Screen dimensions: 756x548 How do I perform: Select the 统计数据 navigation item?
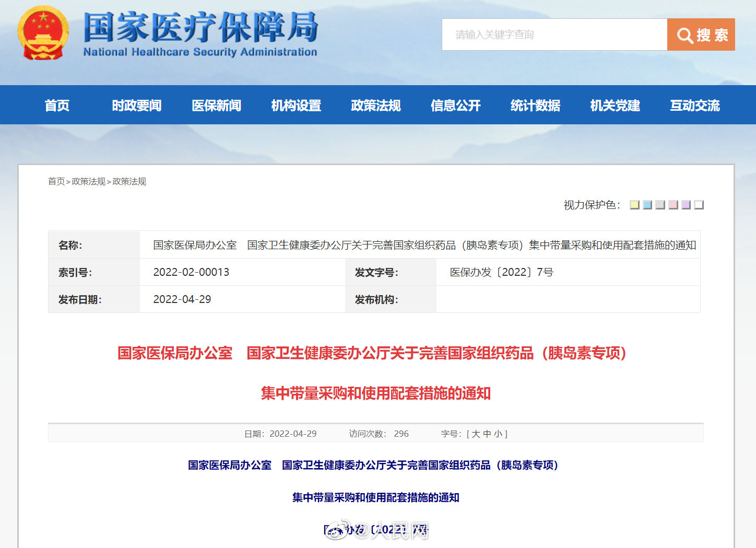[x=536, y=105]
